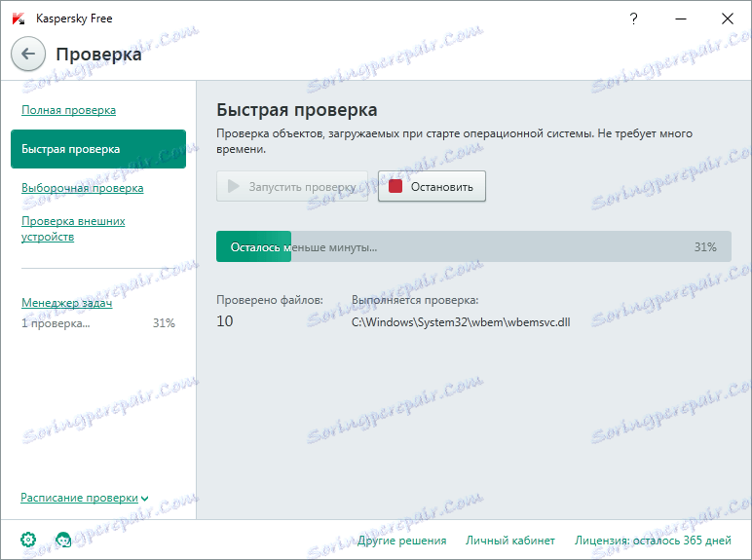Click the disabled Запустить проверку button

click(292, 186)
